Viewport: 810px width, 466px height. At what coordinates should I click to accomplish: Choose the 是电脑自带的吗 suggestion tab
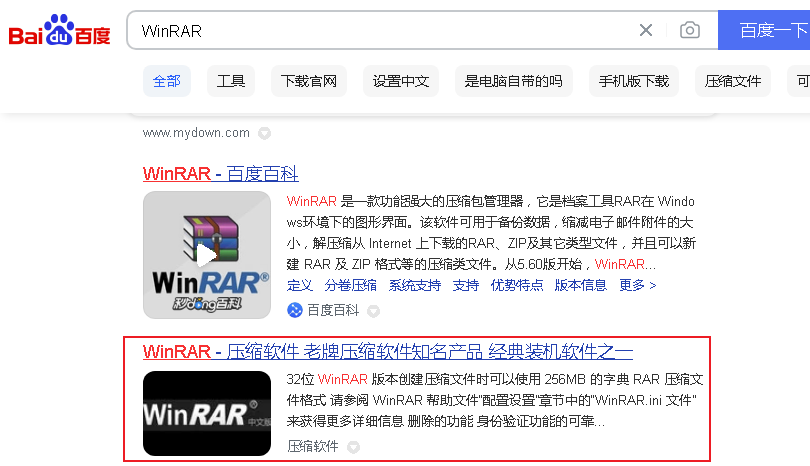pyautogui.click(x=513, y=81)
